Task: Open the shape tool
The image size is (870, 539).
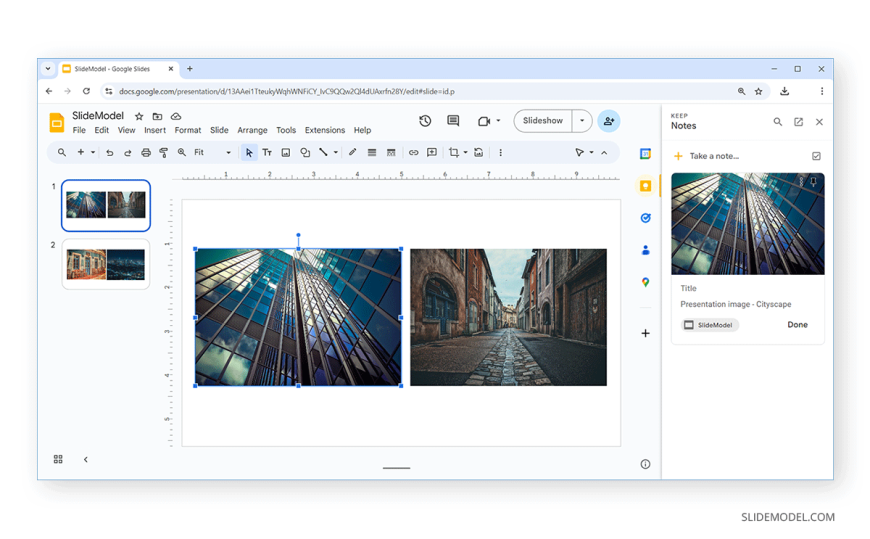Action: point(305,152)
